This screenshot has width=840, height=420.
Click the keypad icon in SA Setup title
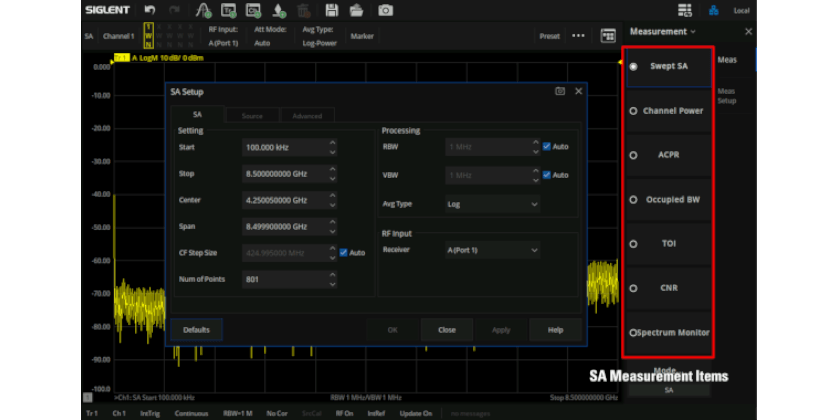pos(560,91)
